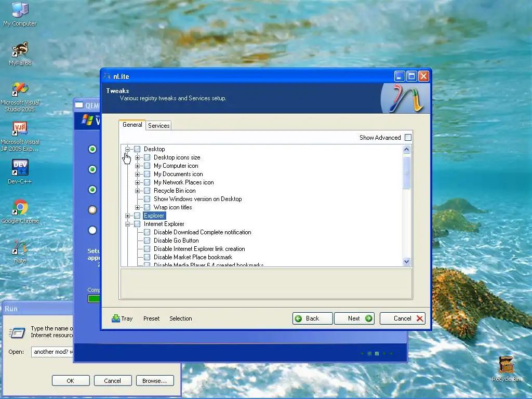Image resolution: width=532 pixels, height=399 pixels.
Task: Check the My Network Places icon checkbox
Action: [x=147, y=182]
